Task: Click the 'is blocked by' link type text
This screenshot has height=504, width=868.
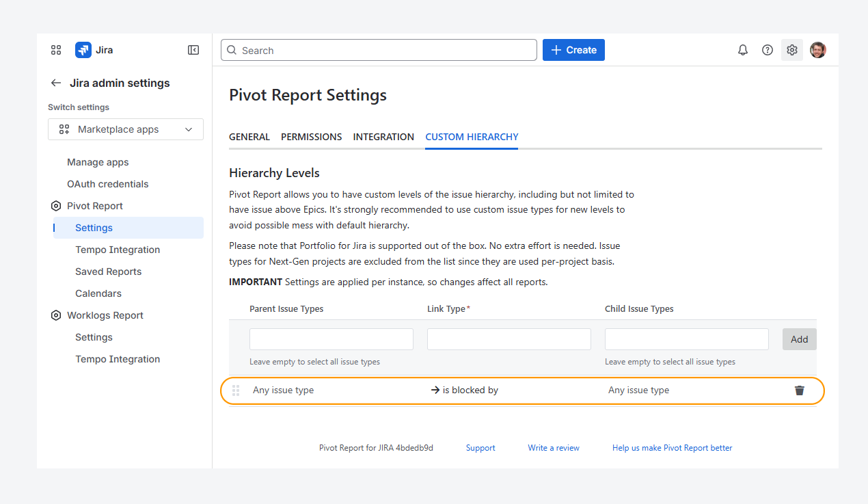Action: pos(470,390)
